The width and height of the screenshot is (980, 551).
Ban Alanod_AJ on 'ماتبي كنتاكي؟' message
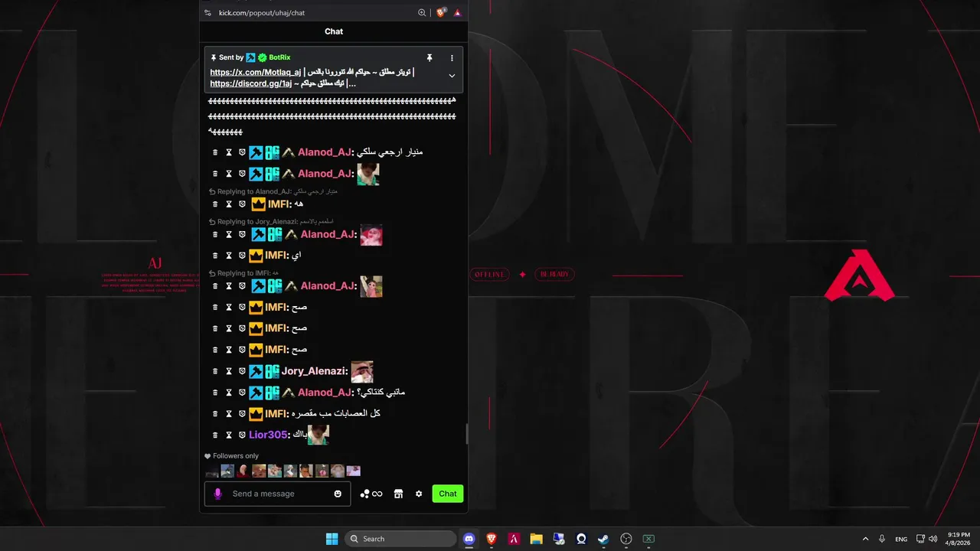coord(242,393)
